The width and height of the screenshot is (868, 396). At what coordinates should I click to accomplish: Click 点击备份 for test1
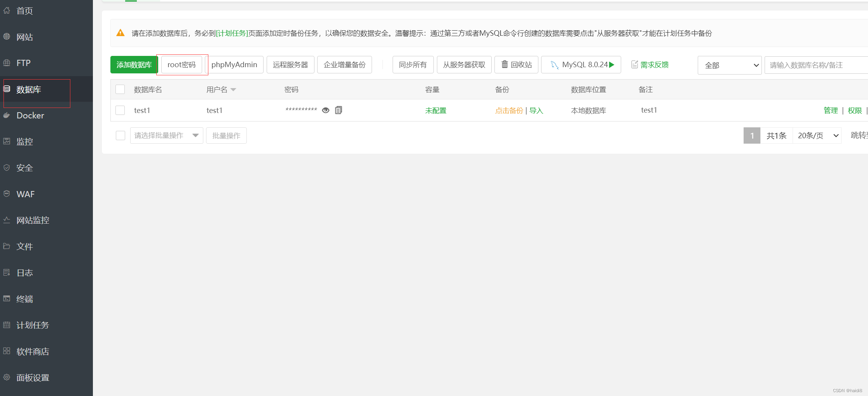point(509,111)
